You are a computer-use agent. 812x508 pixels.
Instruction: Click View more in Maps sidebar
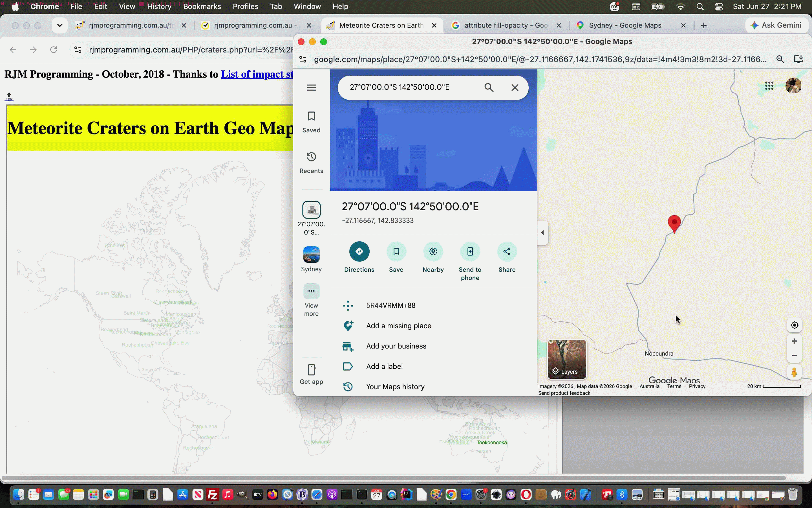[x=311, y=300]
